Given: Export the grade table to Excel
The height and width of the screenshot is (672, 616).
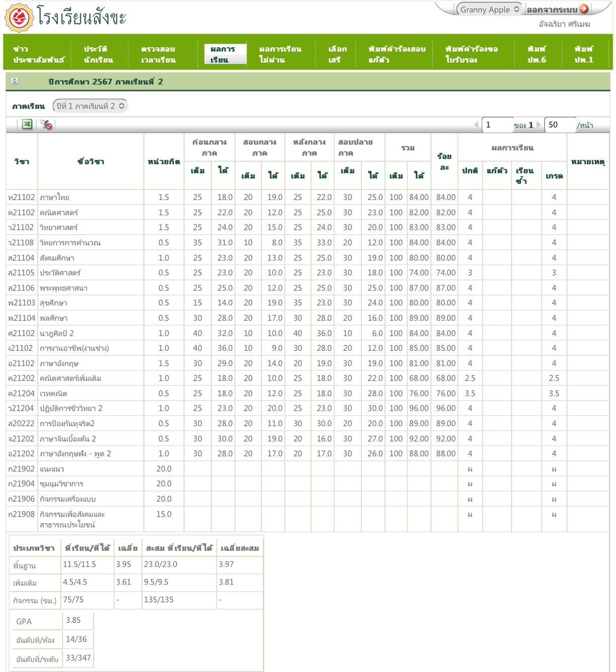Looking at the screenshot, I should [27, 124].
